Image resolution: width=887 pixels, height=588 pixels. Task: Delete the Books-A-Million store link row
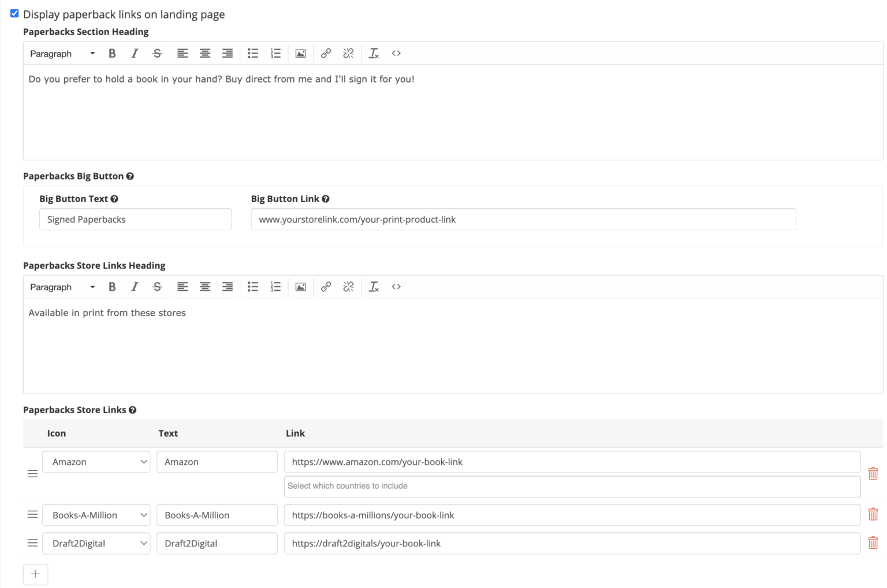coord(873,514)
